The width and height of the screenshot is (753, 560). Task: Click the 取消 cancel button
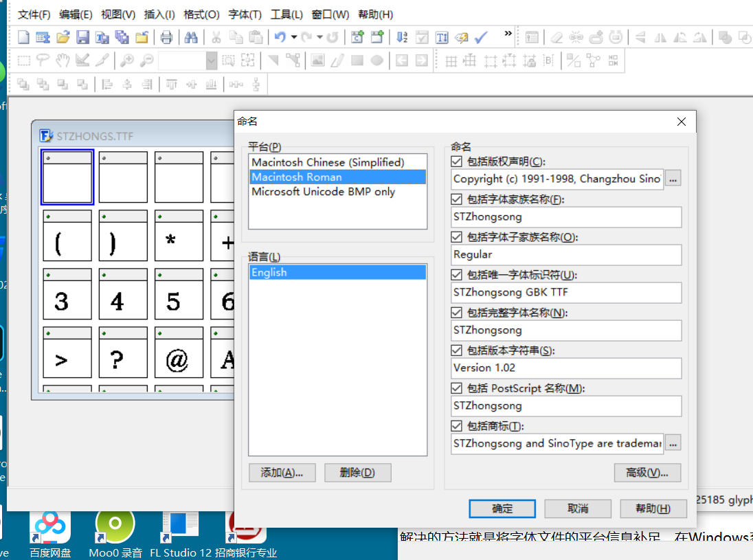click(578, 508)
